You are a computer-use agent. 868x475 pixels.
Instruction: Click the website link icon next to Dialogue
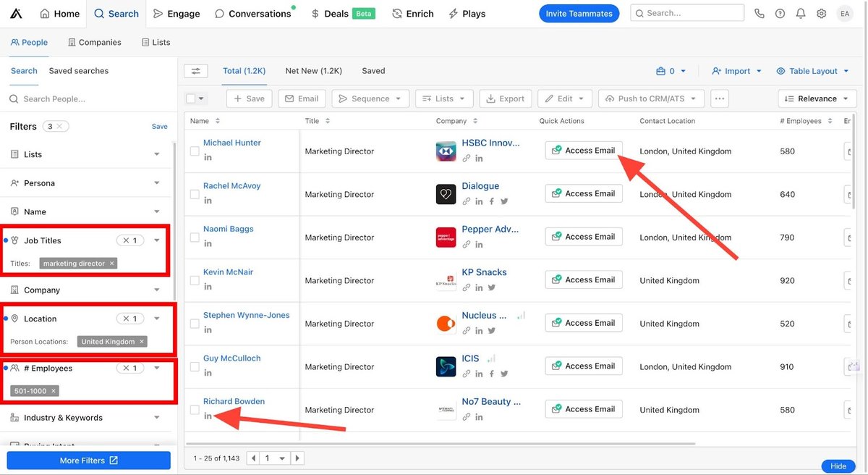(467, 201)
